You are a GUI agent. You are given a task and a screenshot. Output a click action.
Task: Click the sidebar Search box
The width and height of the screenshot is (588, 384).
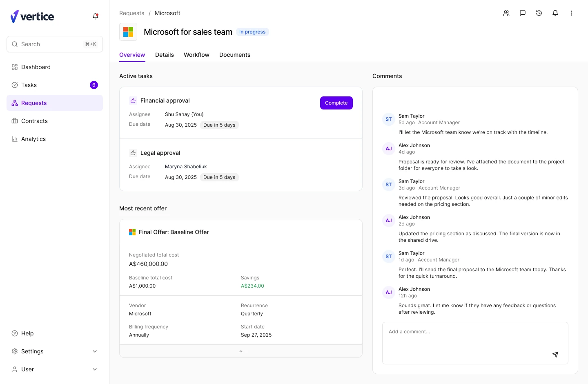tap(55, 44)
